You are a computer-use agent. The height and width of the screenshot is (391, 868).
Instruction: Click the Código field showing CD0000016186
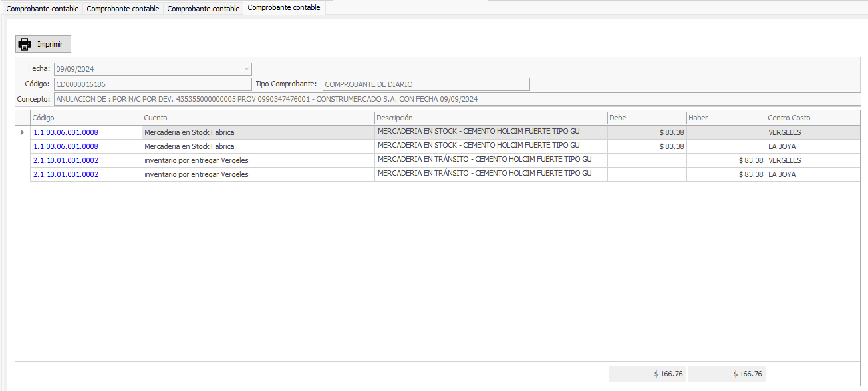(152, 84)
